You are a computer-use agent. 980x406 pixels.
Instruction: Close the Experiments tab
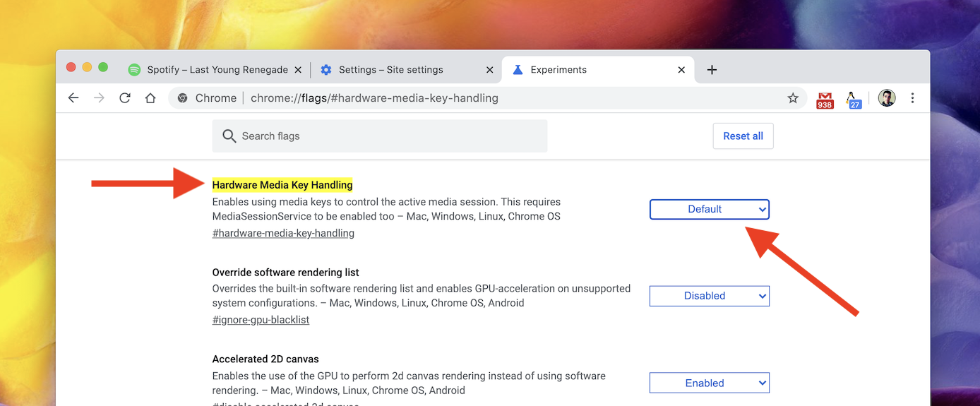pos(681,70)
